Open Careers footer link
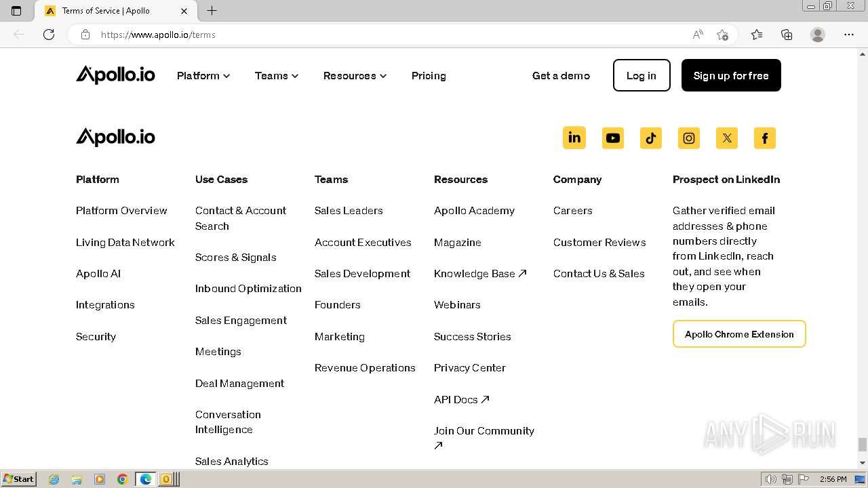 click(573, 211)
